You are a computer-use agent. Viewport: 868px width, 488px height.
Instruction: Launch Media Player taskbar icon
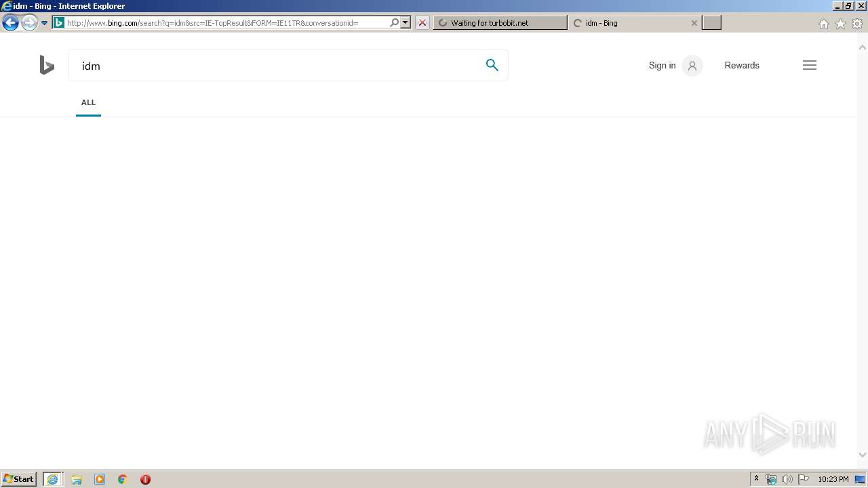point(100,479)
